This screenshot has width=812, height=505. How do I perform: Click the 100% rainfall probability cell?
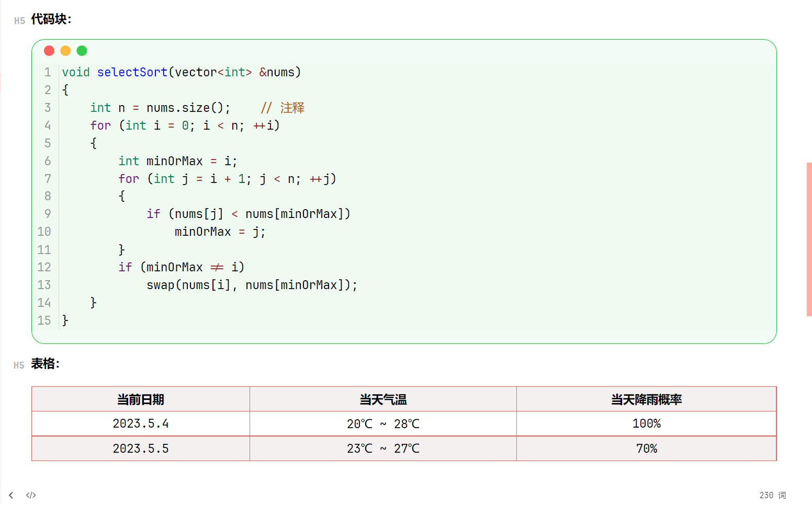pos(647,423)
